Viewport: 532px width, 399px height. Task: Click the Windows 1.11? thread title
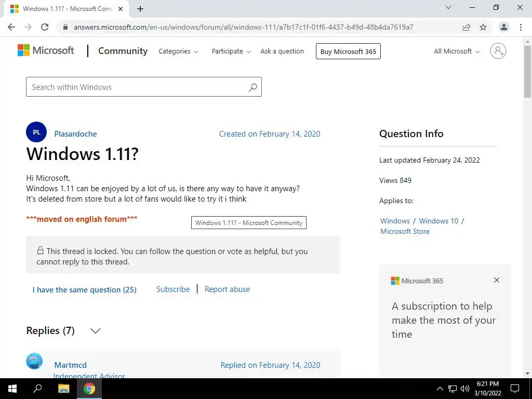tap(83, 154)
